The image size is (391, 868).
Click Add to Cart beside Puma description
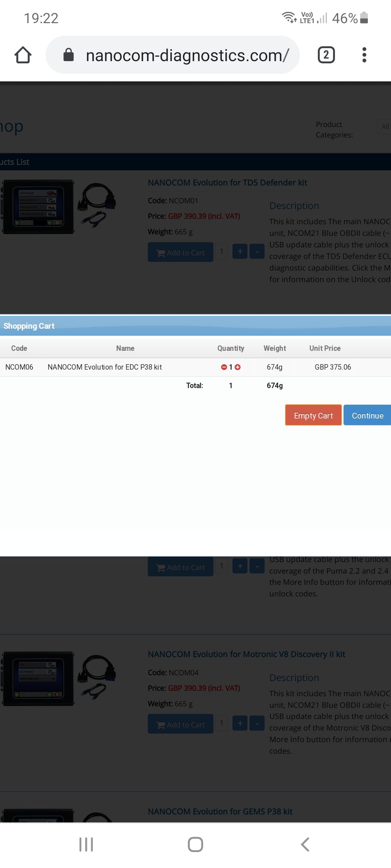click(x=180, y=566)
